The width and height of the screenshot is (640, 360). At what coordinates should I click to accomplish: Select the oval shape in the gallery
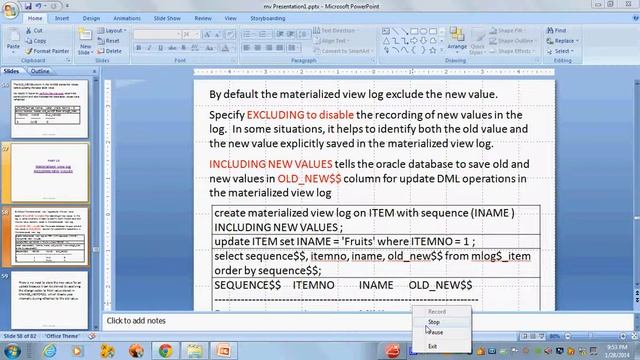[x=423, y=31]
